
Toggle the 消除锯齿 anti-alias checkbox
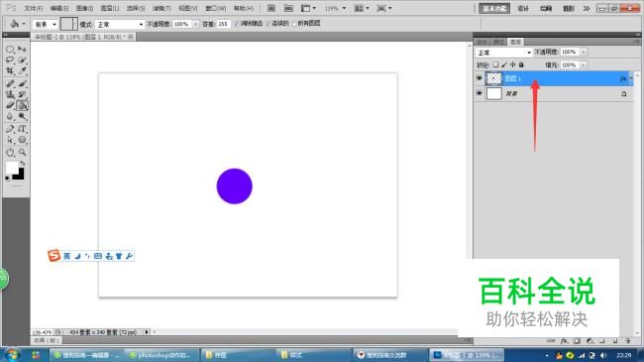(237, 24)
